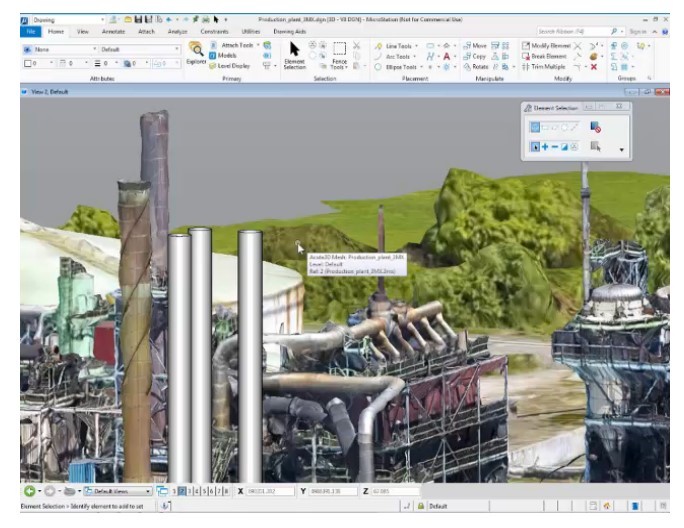
Task: Click the Break Element tool
Action: click(548, 56)
